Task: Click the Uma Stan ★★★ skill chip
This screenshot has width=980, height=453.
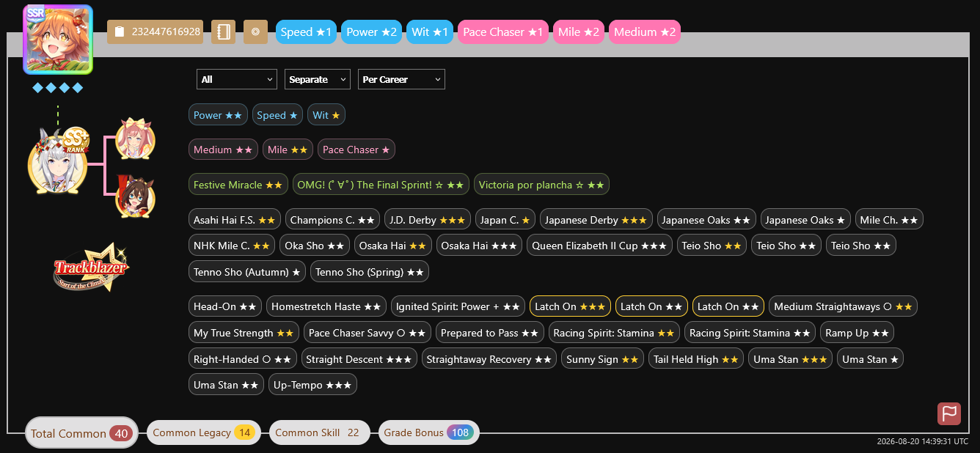Action: pos(790,359)
